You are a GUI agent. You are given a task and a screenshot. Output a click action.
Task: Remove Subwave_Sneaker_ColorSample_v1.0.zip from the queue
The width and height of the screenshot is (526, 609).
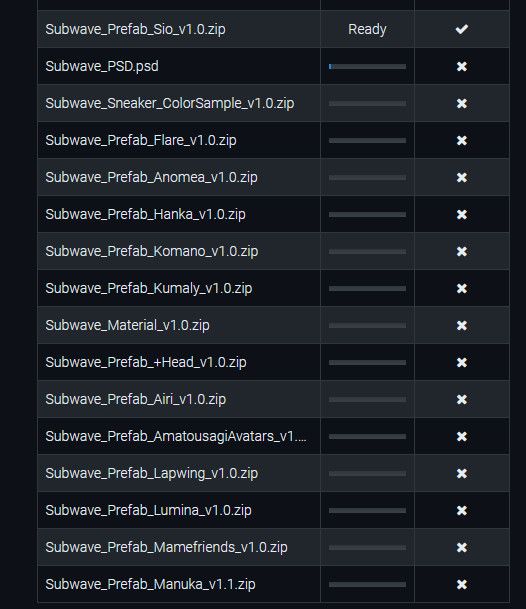coord(462,103)
